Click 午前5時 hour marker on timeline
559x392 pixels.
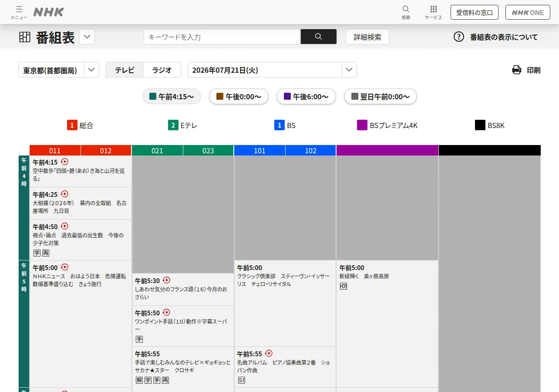[24, 324]
